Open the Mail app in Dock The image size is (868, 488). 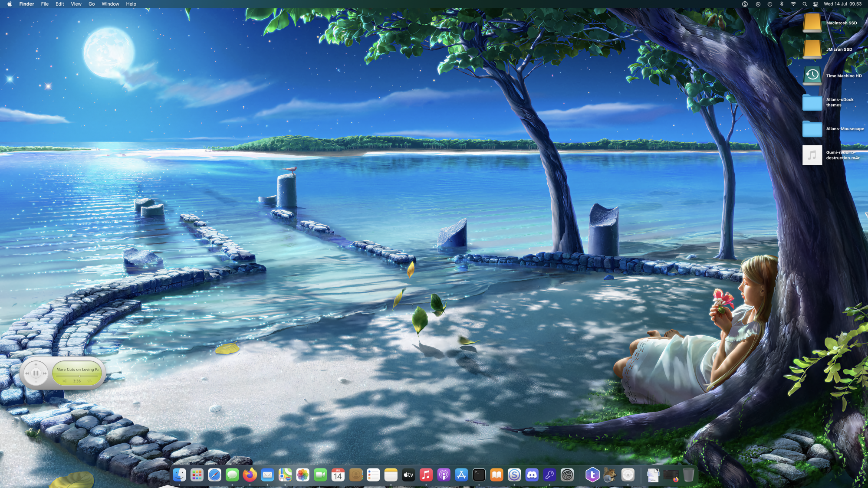(x=267, y=475)
